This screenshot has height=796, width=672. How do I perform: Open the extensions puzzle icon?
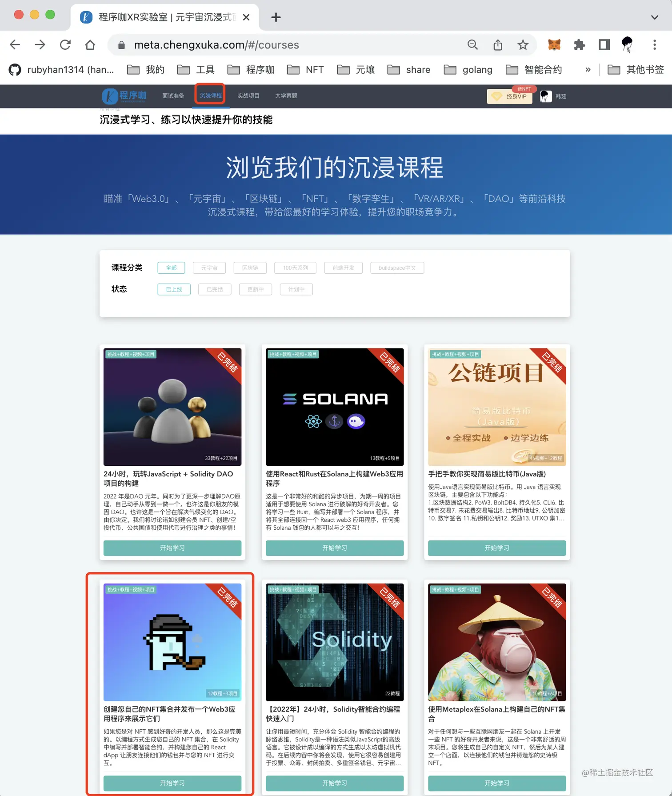click(579, 44)
